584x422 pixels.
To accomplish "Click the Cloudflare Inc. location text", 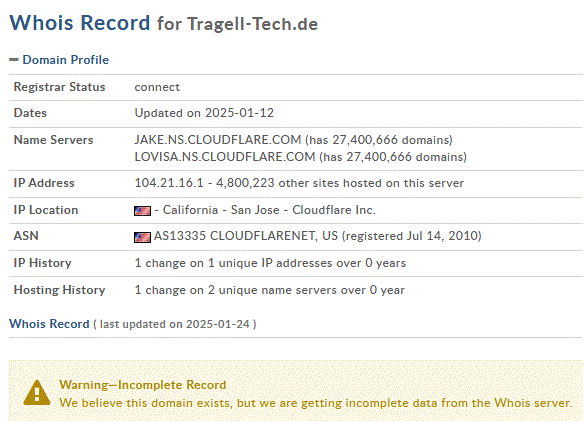I will point(334,210).
